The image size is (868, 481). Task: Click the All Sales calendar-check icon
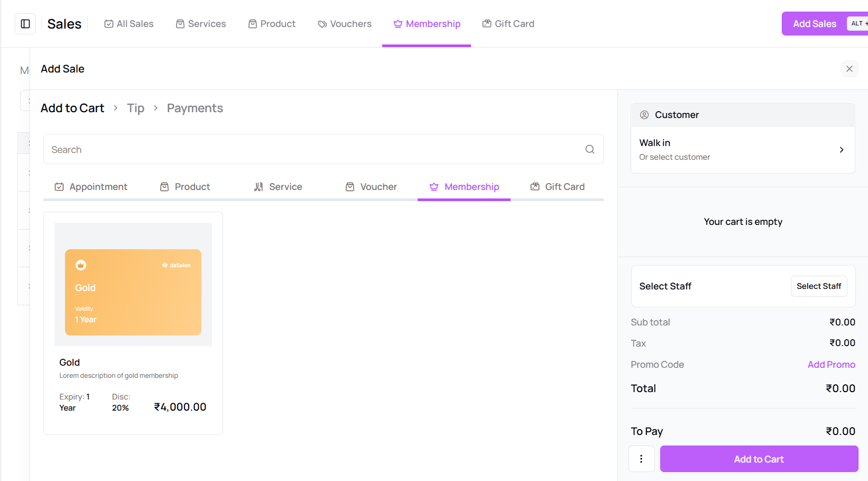tap(109, 24)
